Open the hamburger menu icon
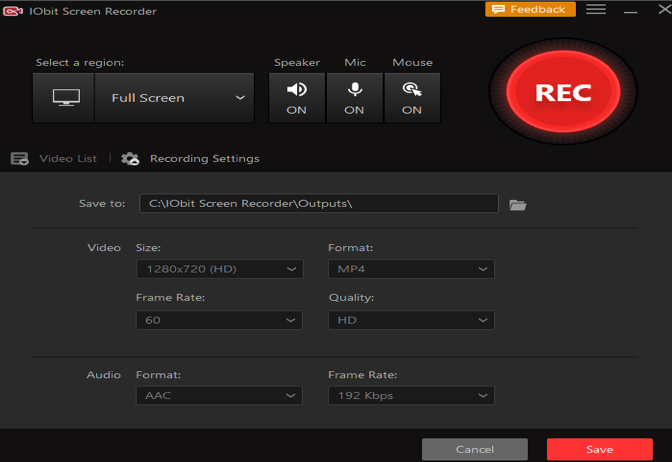 [x=596, y=9]
